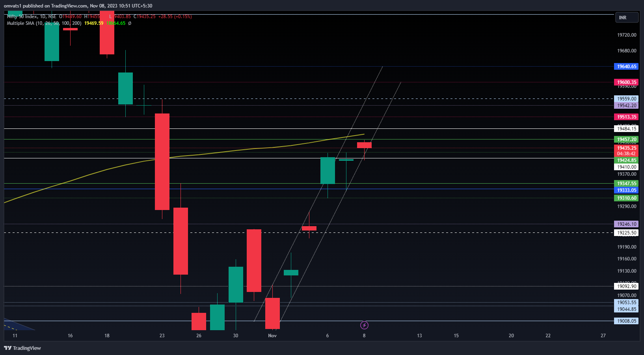This screenshot has height=355, width=644.
Task: Select the 19008.05 price label
Action: pyautogui.click(x=626, y=321)
